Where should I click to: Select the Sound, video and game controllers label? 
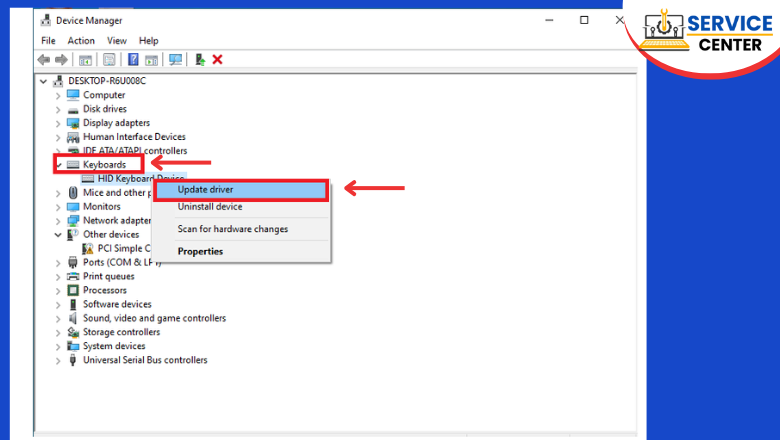pyautogui.click(x=154, y=318)
